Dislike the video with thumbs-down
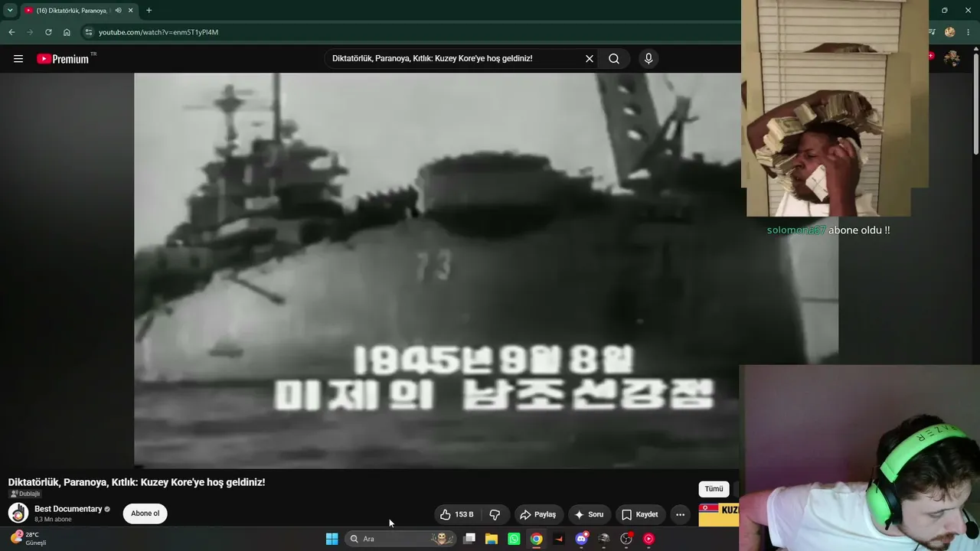 pyautogui.click(x=495, y=514)
